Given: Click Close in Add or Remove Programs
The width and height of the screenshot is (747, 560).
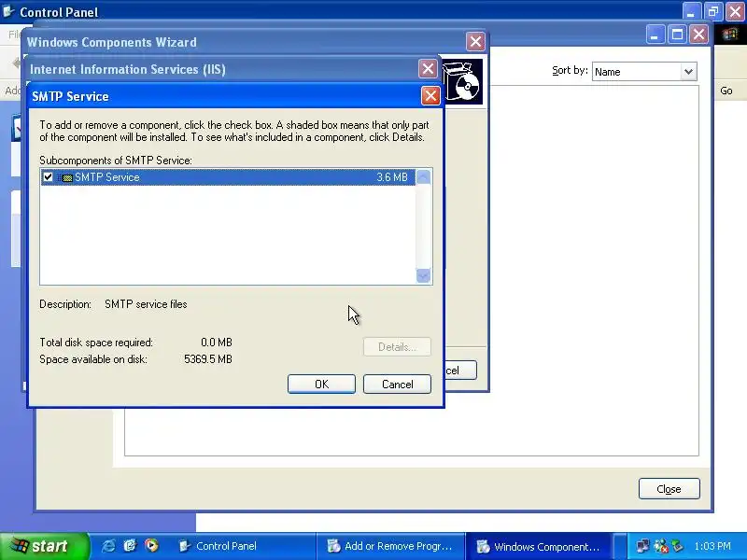Looking at the screenshot, I should pyautogui.click(x=669, y=489).
